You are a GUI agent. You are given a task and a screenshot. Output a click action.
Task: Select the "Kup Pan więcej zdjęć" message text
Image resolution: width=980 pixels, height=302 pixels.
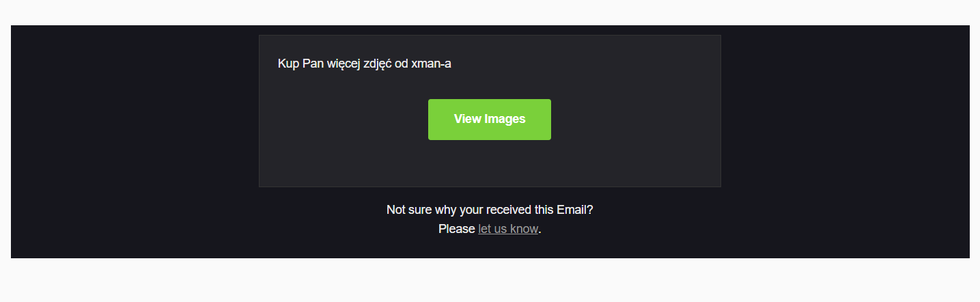(x=365, y=64)
